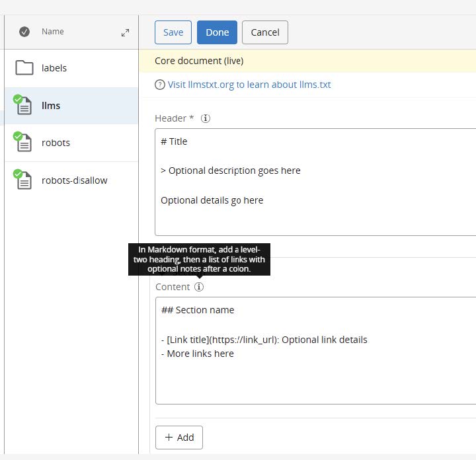Click the help question mark icon

coord(160,85)
